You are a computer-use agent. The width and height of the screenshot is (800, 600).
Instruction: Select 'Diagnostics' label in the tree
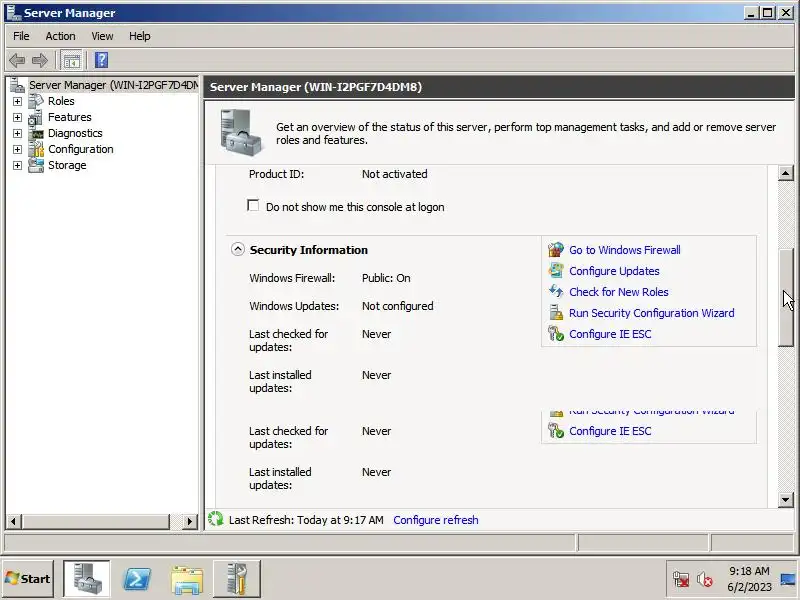tap(75, 133)
